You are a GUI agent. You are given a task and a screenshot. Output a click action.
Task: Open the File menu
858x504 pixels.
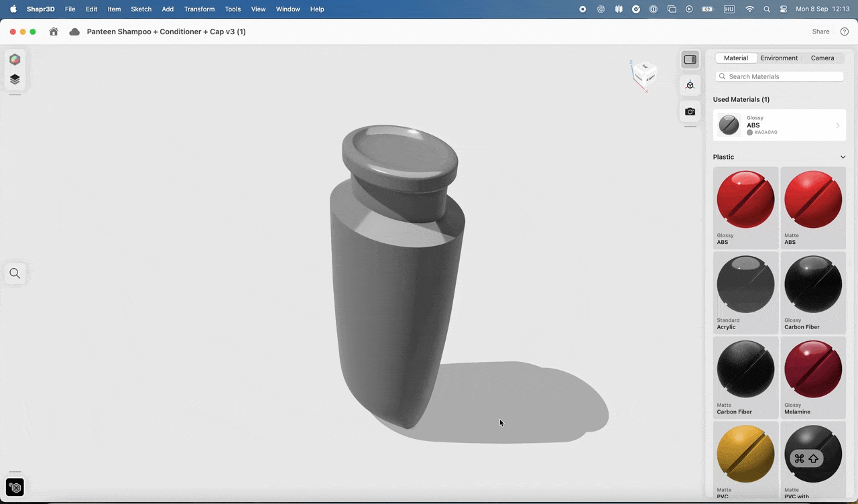pos(70,9)
